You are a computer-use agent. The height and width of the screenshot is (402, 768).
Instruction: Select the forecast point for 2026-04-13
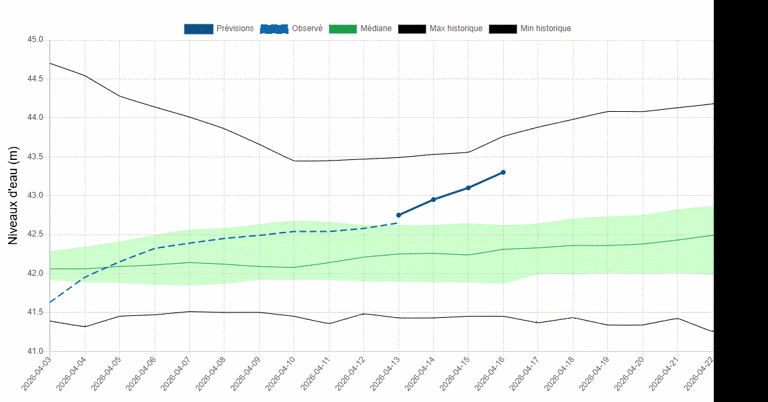tap(399, 215)
